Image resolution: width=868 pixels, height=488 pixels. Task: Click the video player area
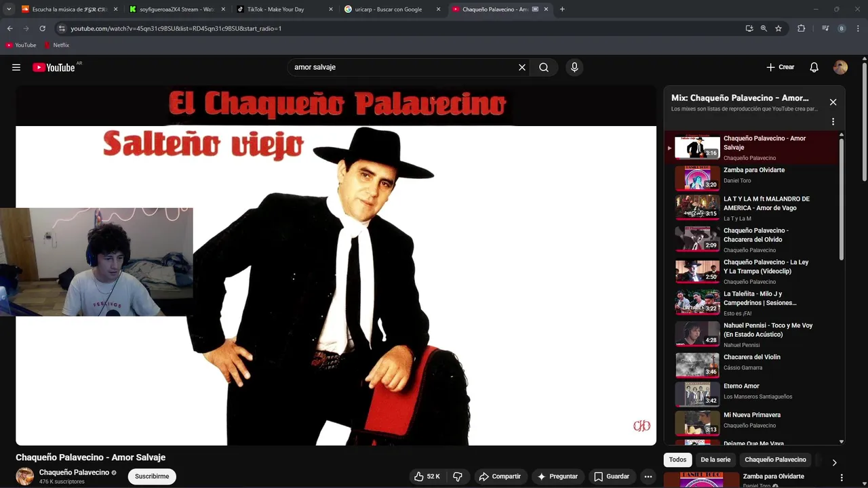[x=336, y=266]
